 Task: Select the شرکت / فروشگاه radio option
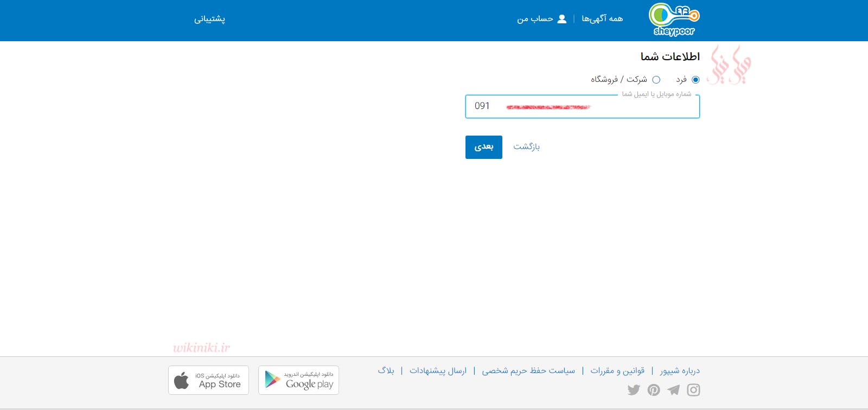coord(656,80)
